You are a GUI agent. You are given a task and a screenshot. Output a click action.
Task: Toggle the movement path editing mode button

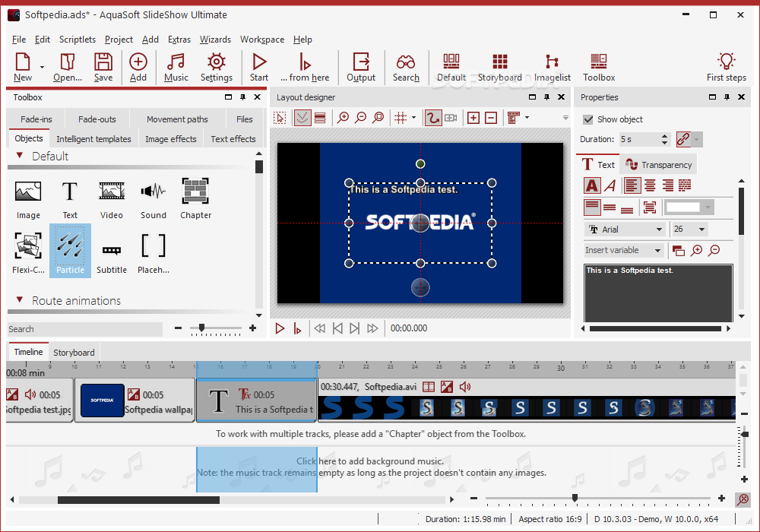coord(433,118)
